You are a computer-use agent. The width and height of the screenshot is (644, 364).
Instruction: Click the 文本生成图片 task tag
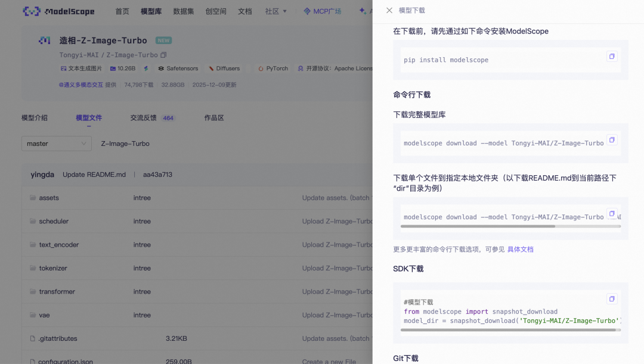tap(81, 69)
